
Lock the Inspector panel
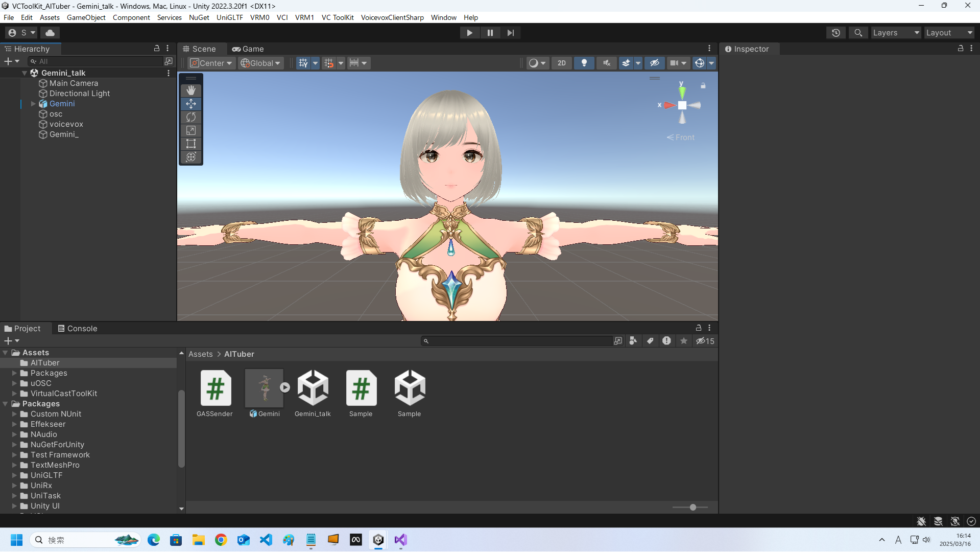961,48
